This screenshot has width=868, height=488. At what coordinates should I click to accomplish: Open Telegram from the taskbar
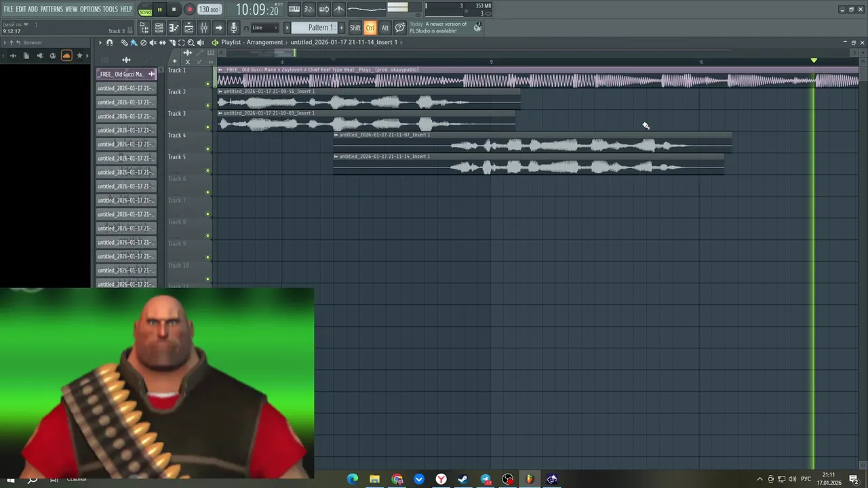486,479
